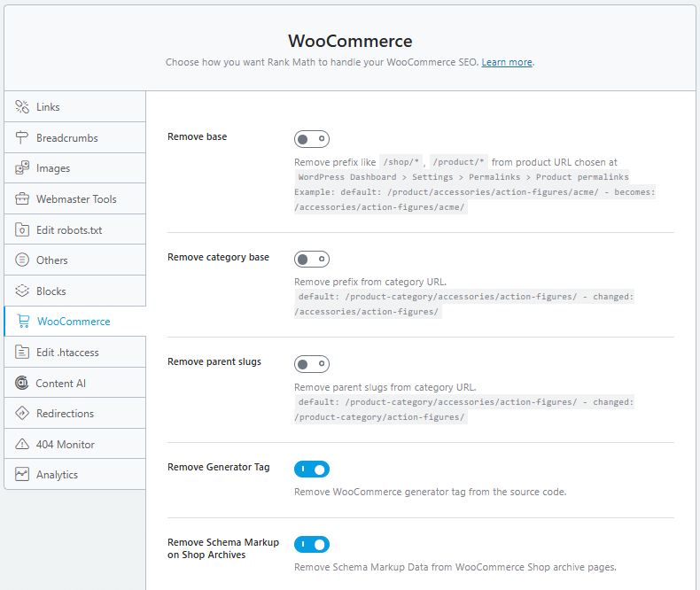Click the Links chain icon in sidebar
Screen dimensions: 700x590
tap(22, 107)
